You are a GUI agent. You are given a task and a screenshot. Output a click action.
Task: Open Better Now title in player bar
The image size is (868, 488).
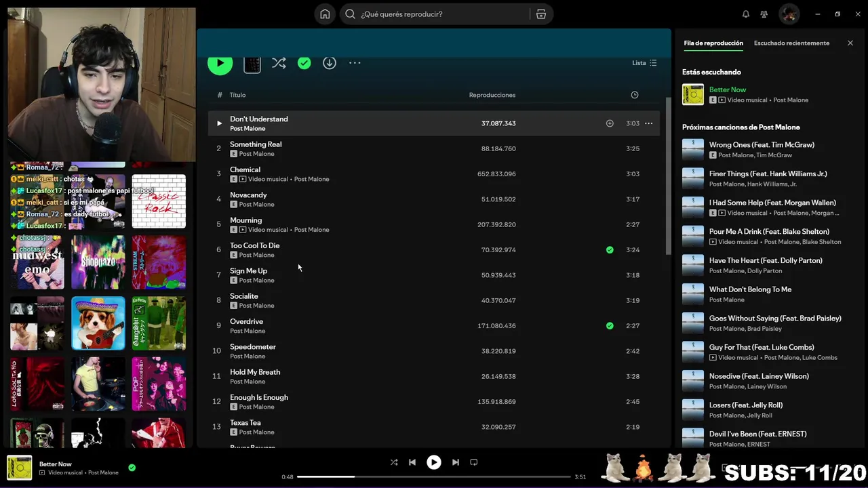[56, 464]
